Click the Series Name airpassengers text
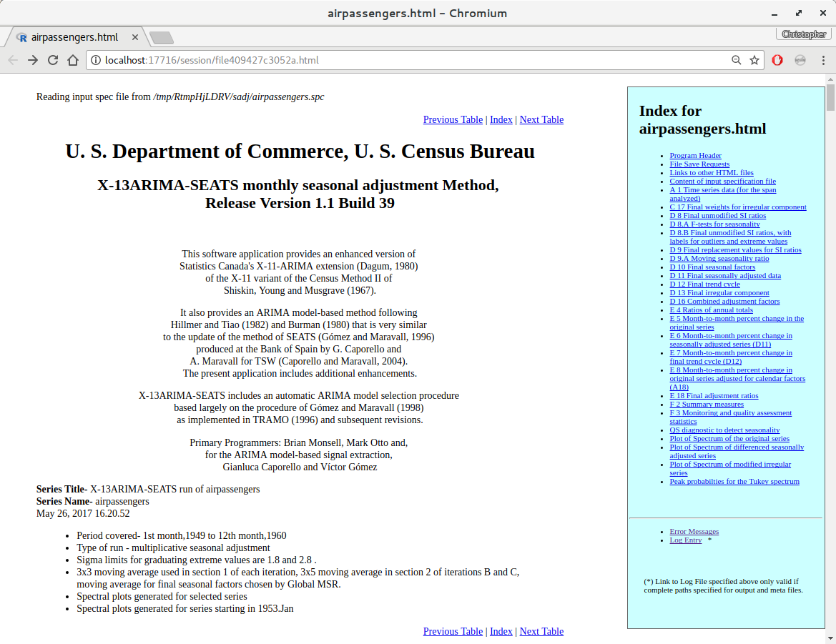 pyautogui.click(x=93, y=501)
